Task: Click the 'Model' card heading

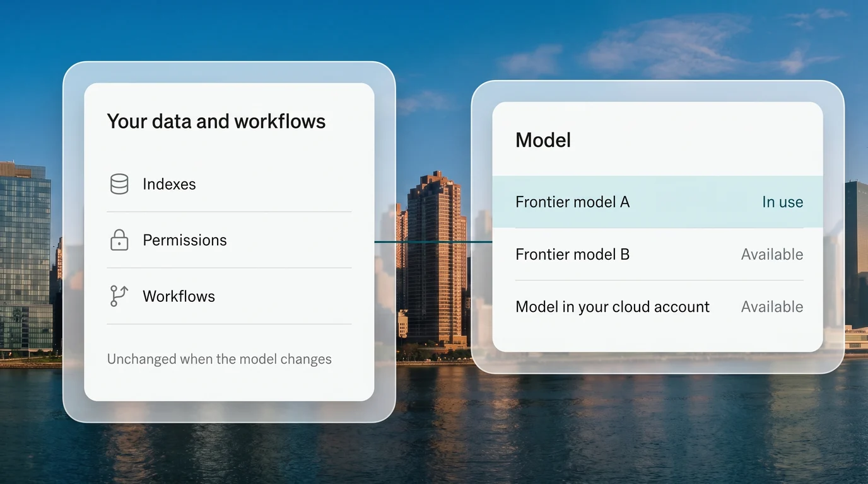Action: click(543, 140)
